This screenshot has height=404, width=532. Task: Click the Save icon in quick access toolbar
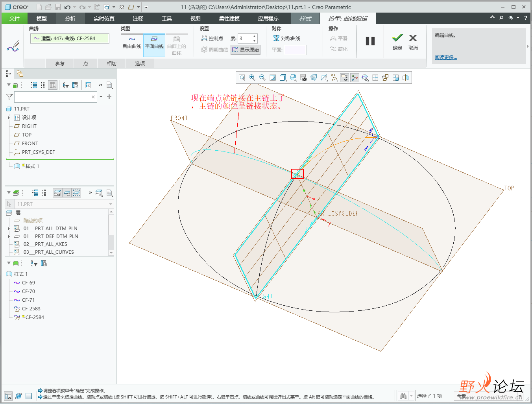[x=58, y=7]
